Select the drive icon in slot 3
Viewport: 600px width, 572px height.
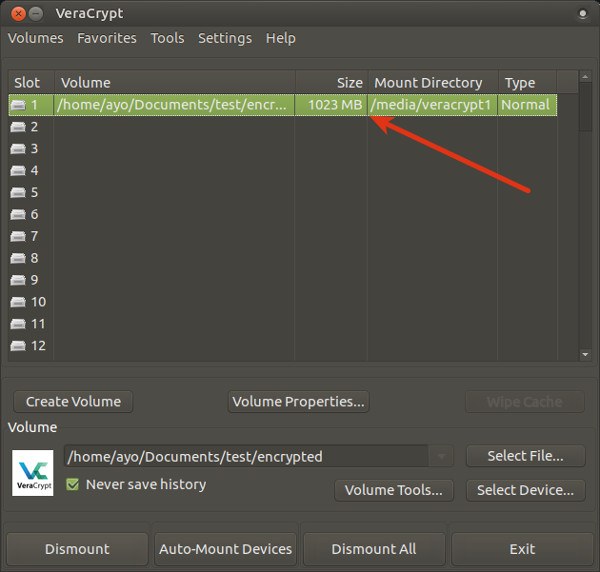[x=18, y=148]
